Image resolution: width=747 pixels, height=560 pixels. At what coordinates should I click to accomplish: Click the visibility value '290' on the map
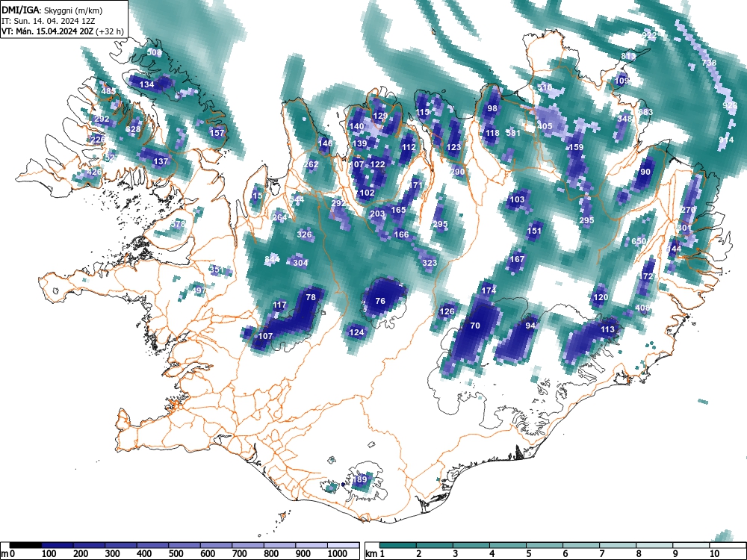click(457, 172)
